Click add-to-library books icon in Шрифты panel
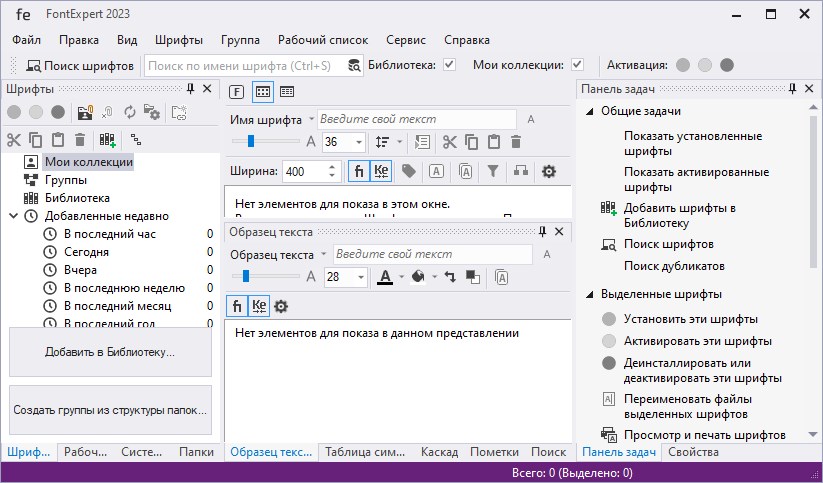 [x=107, y=140]
